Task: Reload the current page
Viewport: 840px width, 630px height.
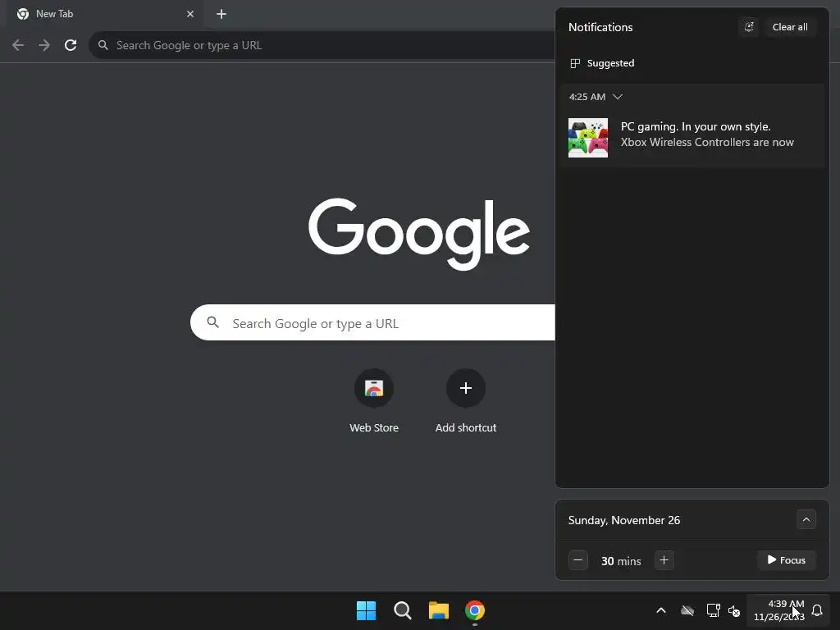Action: 71,46
